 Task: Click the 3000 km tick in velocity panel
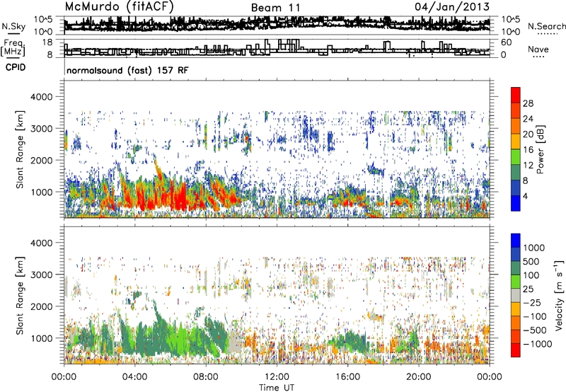pos(41,275)
